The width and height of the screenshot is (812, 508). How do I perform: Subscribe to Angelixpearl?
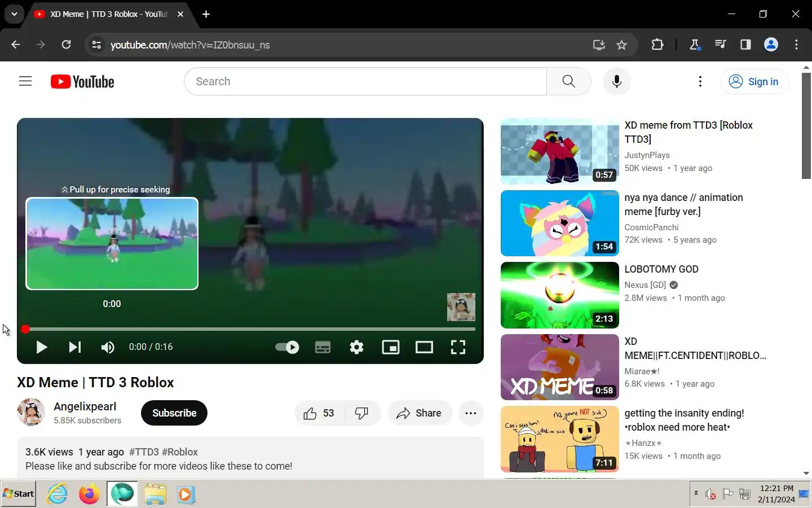point(174,413)
